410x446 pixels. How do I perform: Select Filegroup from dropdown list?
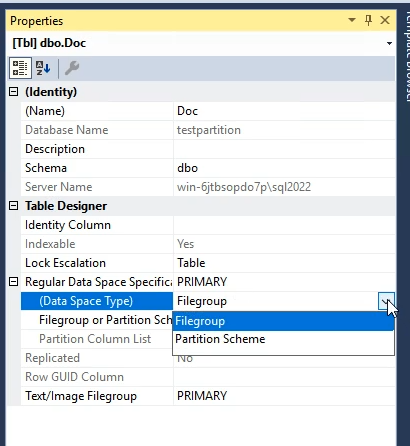click(283, 321)
